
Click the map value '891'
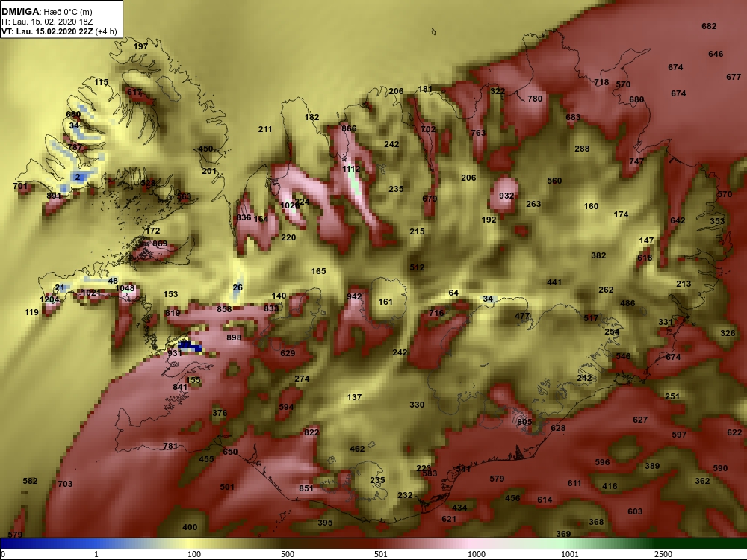55,196
